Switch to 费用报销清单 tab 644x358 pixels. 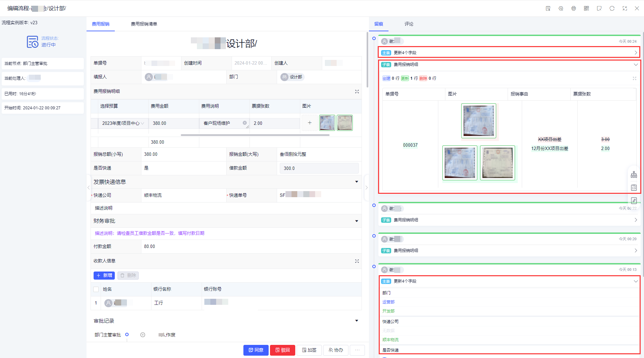pyautogui.click(x=144, y=24)
